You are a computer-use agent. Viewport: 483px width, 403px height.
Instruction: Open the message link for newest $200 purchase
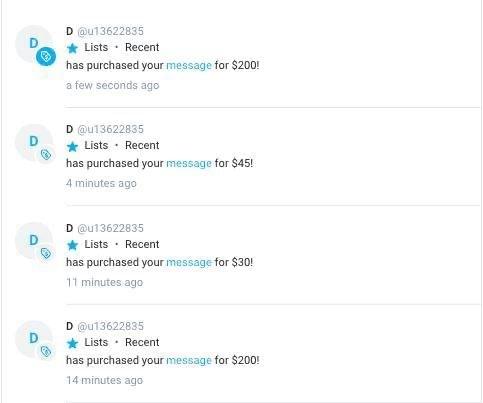[x=189, y=65]
